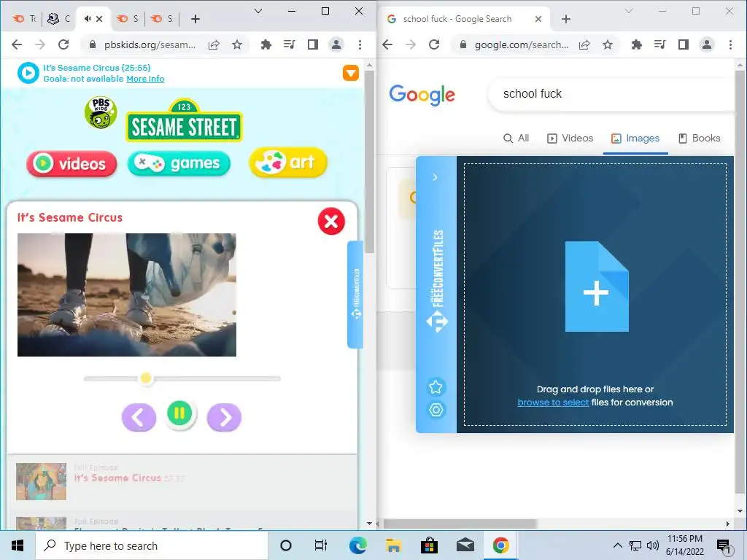Click the taskbar search box
This screenshot has height=560, width=747.
pyautogui.click(x=152, y=545)
